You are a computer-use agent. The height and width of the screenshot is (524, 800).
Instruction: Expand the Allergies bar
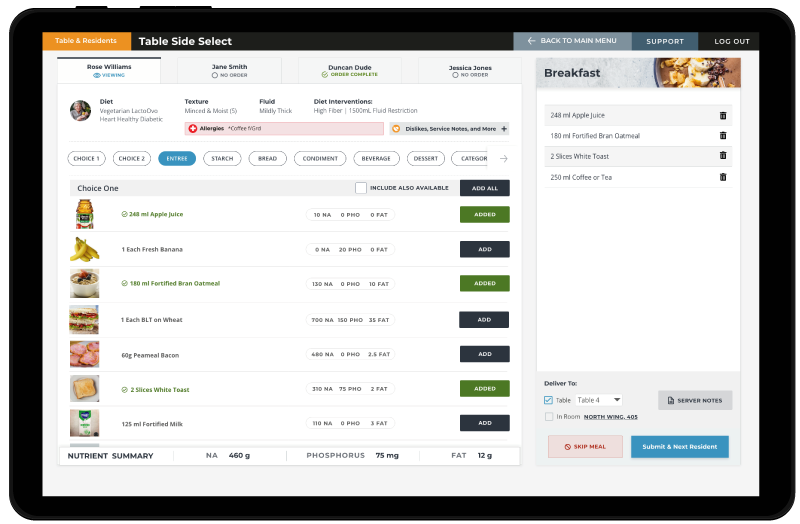coord(284,129)
